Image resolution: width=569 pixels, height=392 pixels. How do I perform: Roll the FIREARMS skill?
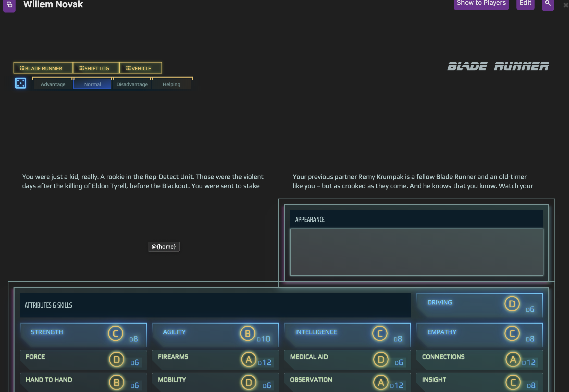pyautogui.click(x=173, y=357)
